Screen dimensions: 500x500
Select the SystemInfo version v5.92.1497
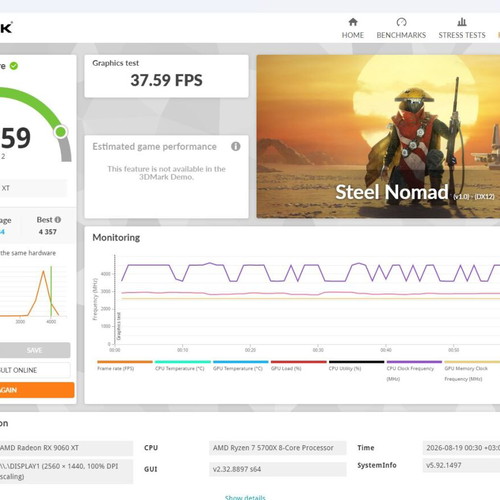pos(461,465)
